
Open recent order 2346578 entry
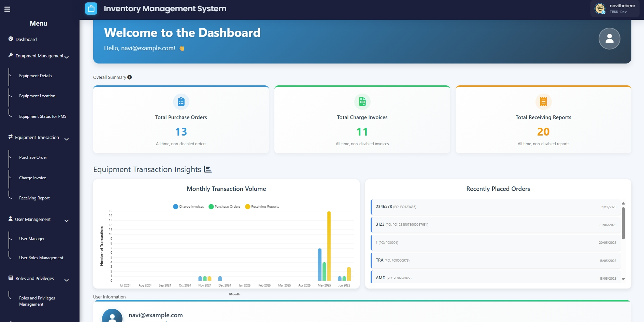[x=496, y=207]
